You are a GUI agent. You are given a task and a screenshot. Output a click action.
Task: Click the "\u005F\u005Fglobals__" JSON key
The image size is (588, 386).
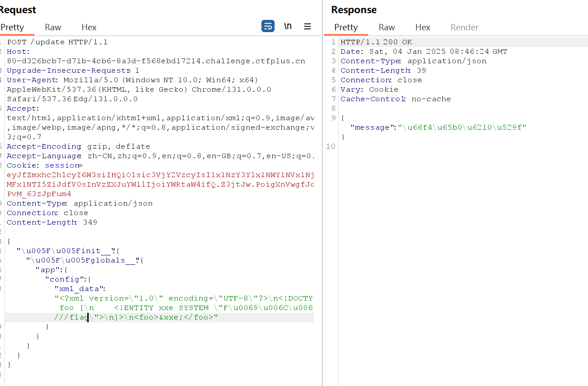tap(83, 260)
